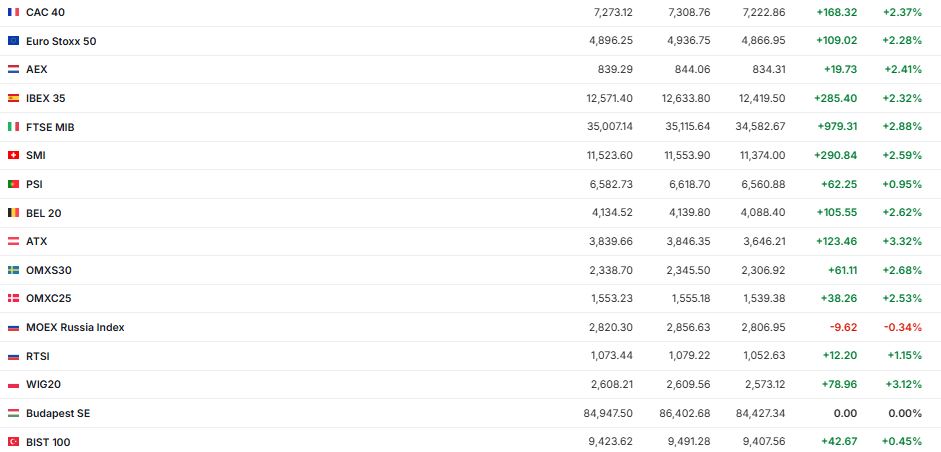Image resolution: width=941 pixels, height=452 pixels.
Task: Open the CAC 40 index link
Action: (43, 12)
